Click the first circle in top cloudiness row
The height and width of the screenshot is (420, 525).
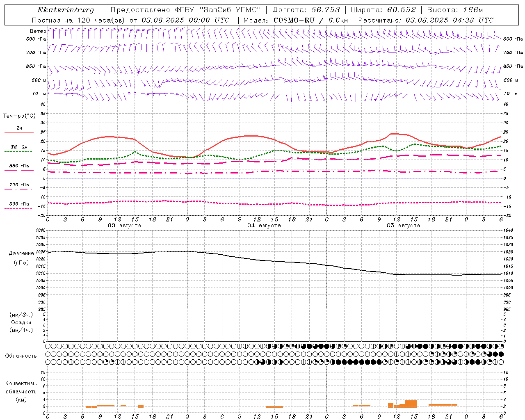[48, 346]
